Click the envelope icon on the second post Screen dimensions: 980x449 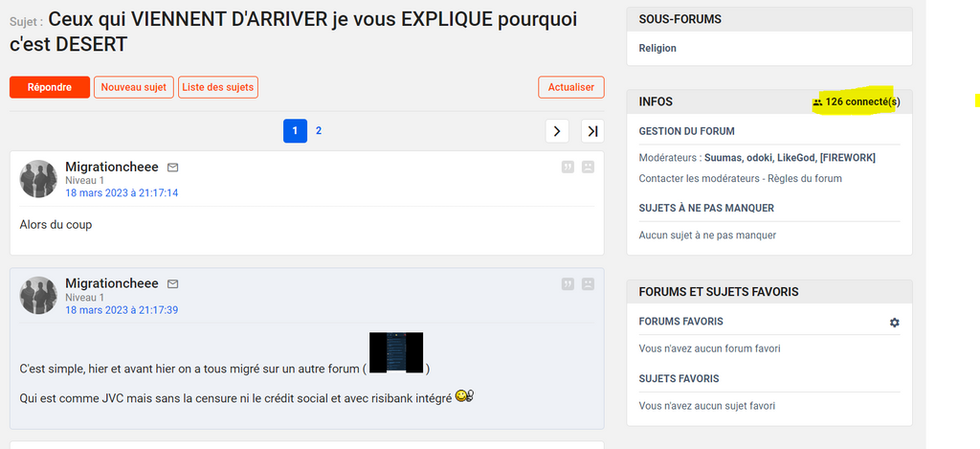(173, 284)
